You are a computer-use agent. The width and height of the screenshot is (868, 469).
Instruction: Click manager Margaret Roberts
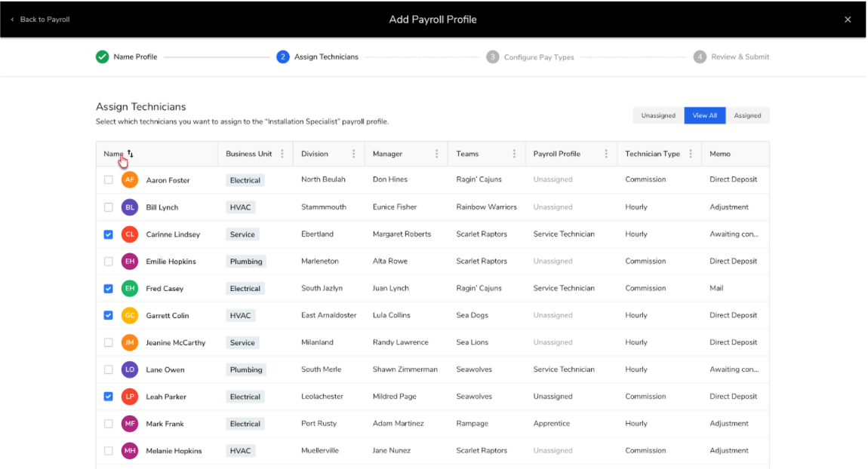(402, 234)
